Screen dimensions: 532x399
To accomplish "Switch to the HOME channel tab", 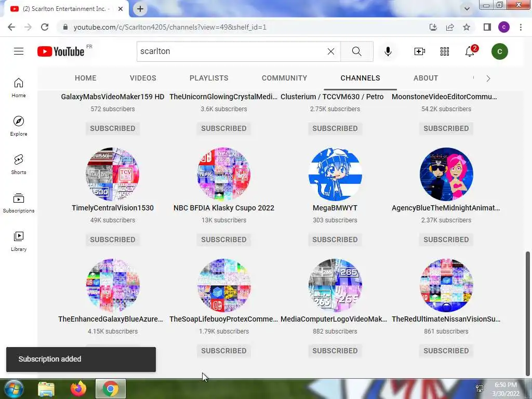I will click(x=86, y=78).
